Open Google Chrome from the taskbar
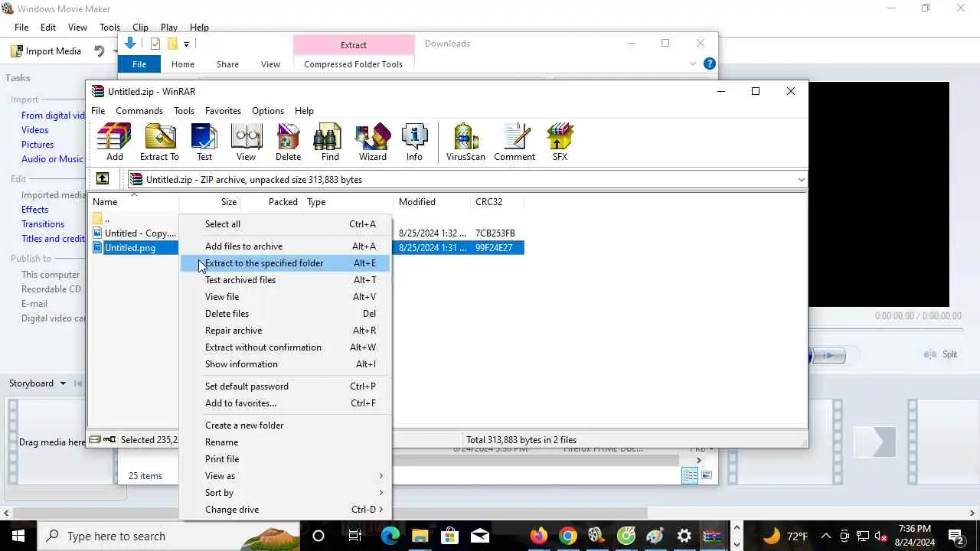 [567, 536]
